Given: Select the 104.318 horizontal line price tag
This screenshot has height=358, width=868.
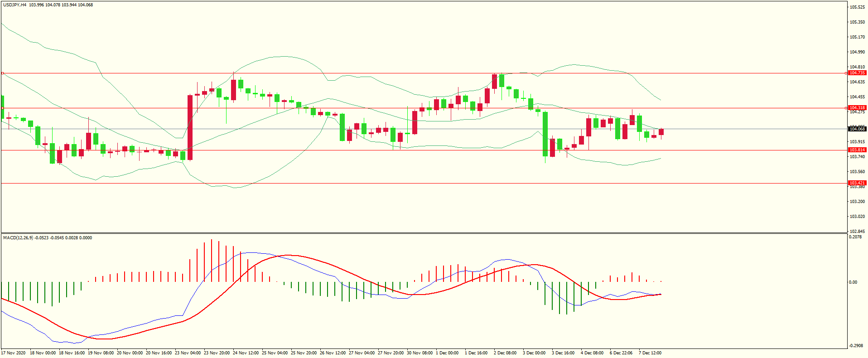Looking at the screenshot, I should [857, 108].
